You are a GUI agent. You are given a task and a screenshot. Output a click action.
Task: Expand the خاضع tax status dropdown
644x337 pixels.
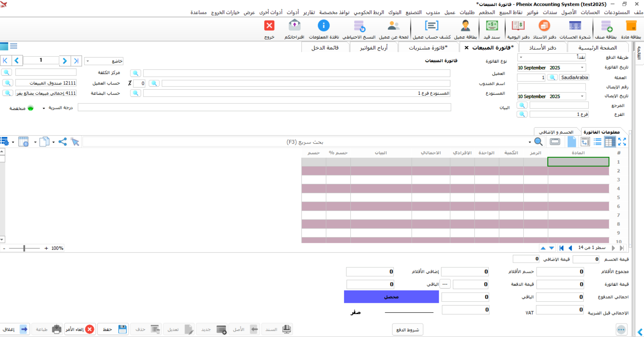tap(88, 61)
